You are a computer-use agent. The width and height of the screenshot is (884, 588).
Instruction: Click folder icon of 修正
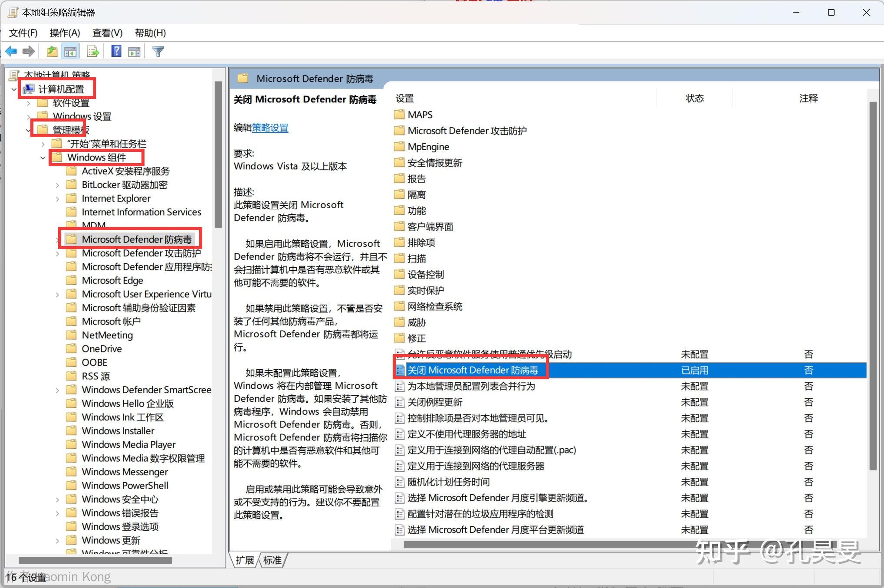pos(399,338)
